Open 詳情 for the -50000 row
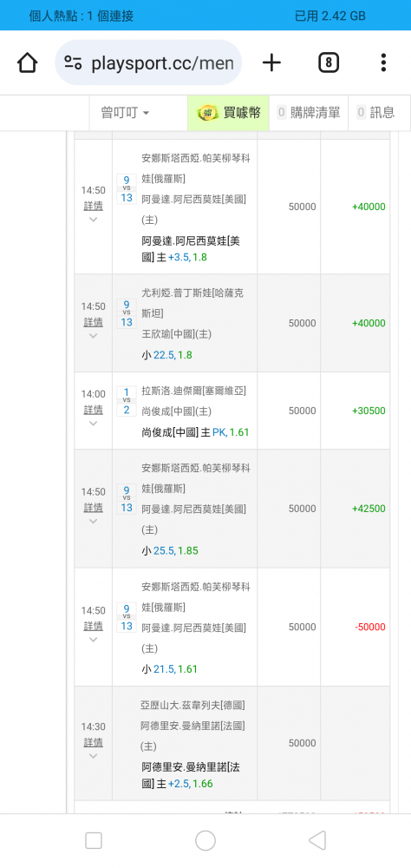The image size is (411, 868). point(93,626)
